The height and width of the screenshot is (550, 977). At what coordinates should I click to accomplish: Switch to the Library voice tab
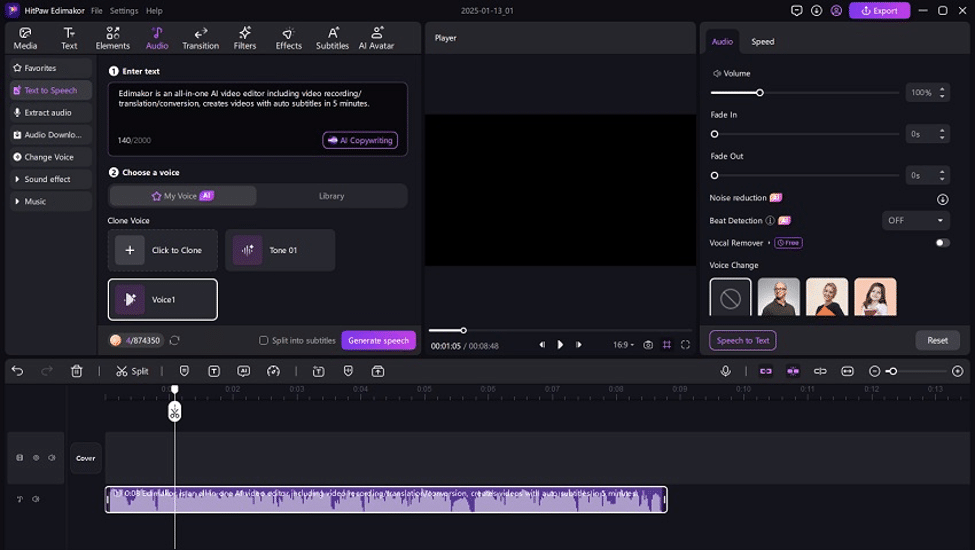click(x=331, y=196)
